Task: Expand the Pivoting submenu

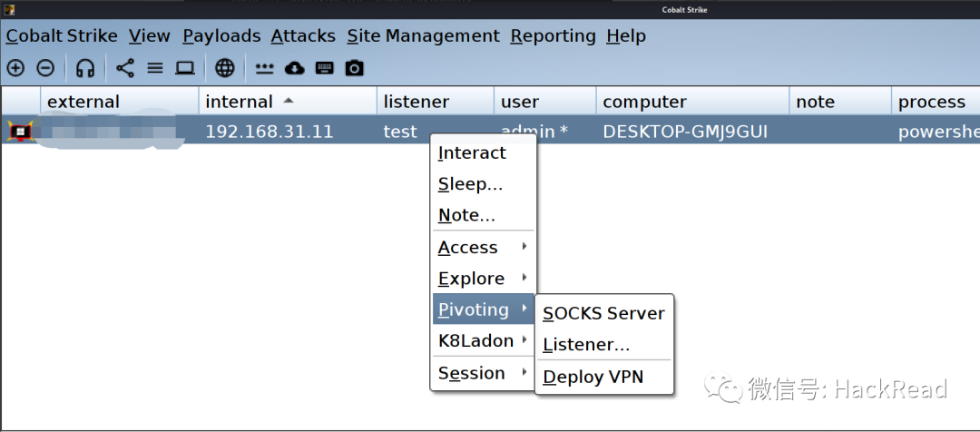Action: pyautogui.click(x=483, y=309)
